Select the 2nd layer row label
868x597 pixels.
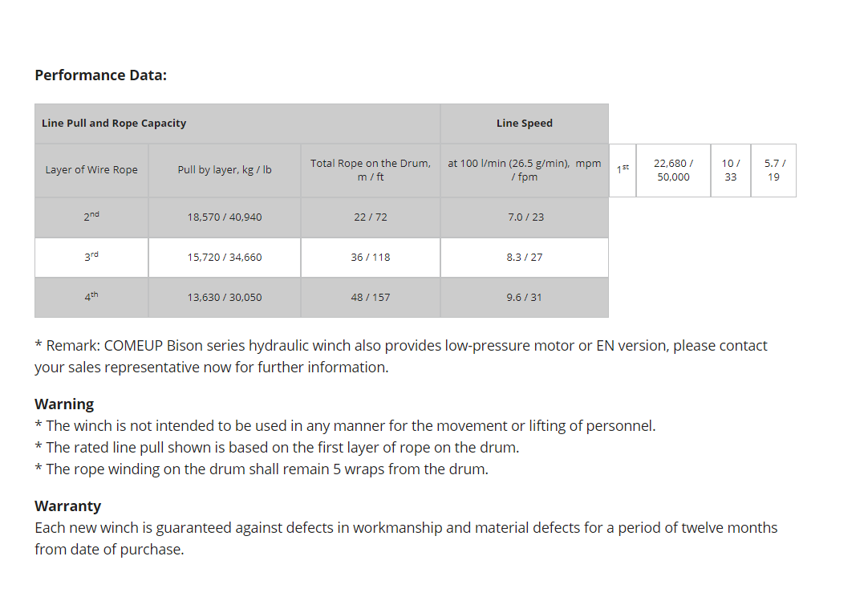click(x=91, y=217)
